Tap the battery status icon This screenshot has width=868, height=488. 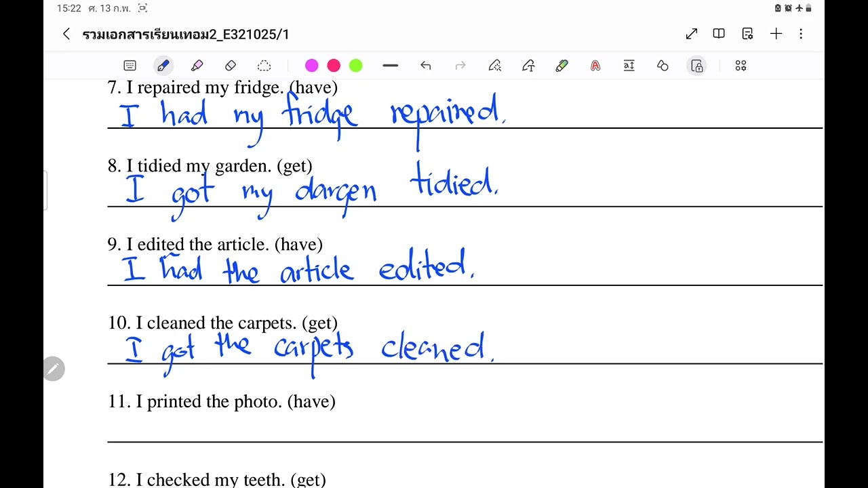point(808,8)
